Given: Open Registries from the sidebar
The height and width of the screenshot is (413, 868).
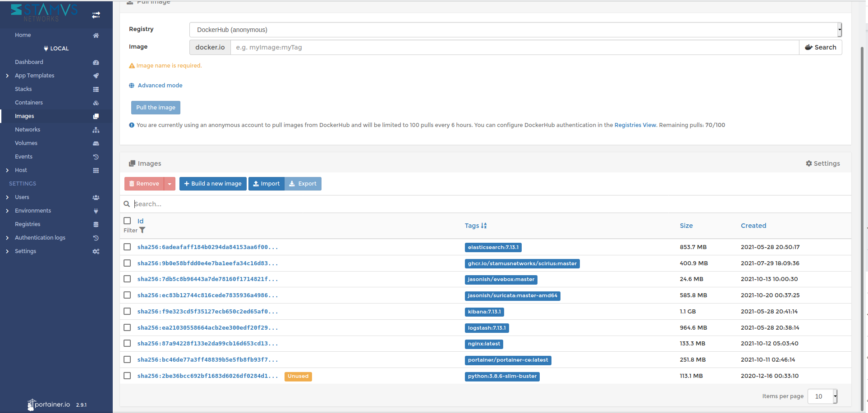Looking at the screenshot, I should tap(28, 224).
